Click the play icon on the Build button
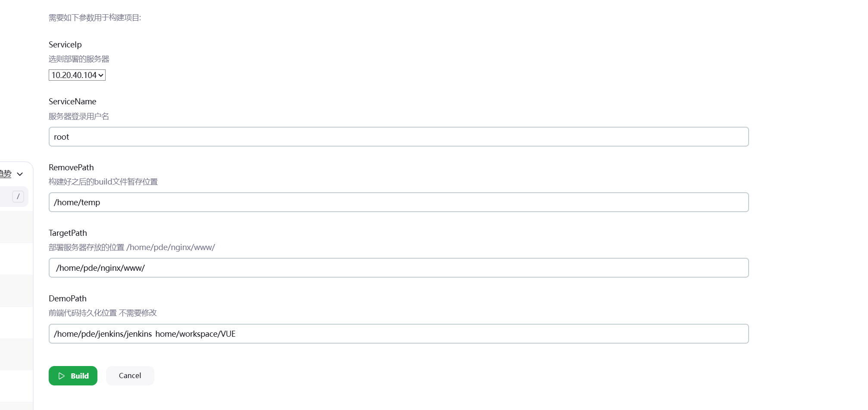This screenshot has width=868, height=410. [62, 376]
